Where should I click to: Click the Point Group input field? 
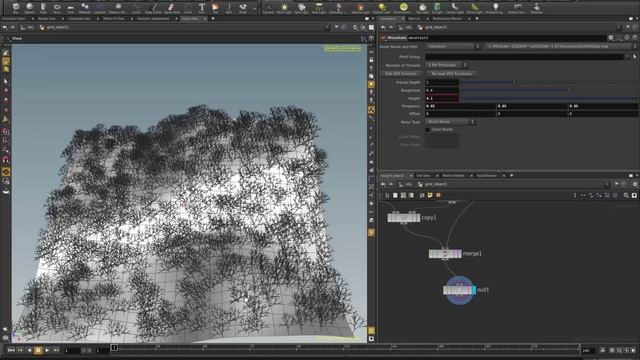[x=524, y=57]
